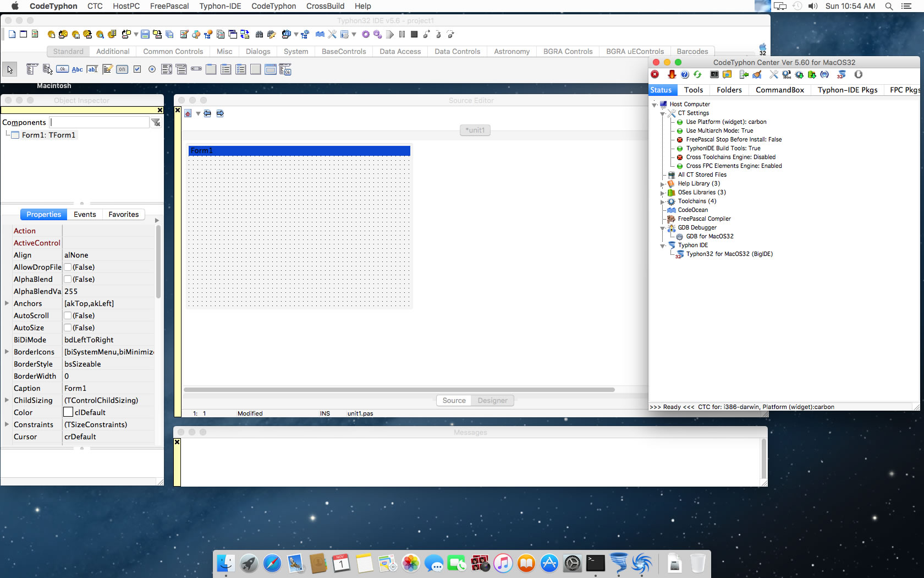This screenshot has width=924, height=578.
Task: Pick the TScrollBar component icon
Action: (196, 69)
